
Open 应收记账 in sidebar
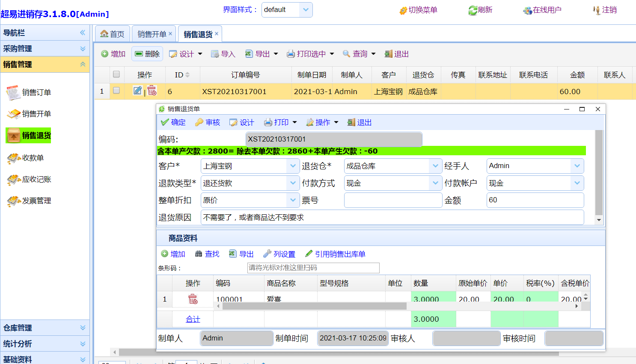[28, 179]
